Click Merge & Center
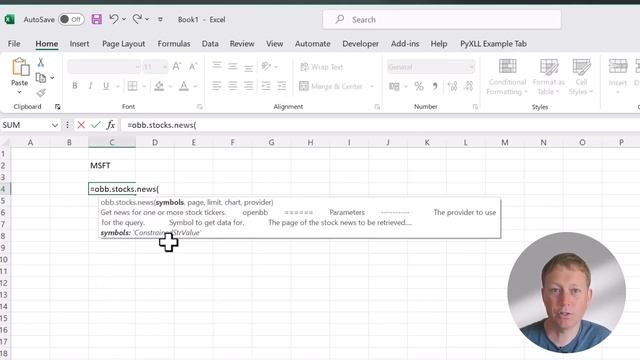The image size is (640, 360). tap(331, 86)
